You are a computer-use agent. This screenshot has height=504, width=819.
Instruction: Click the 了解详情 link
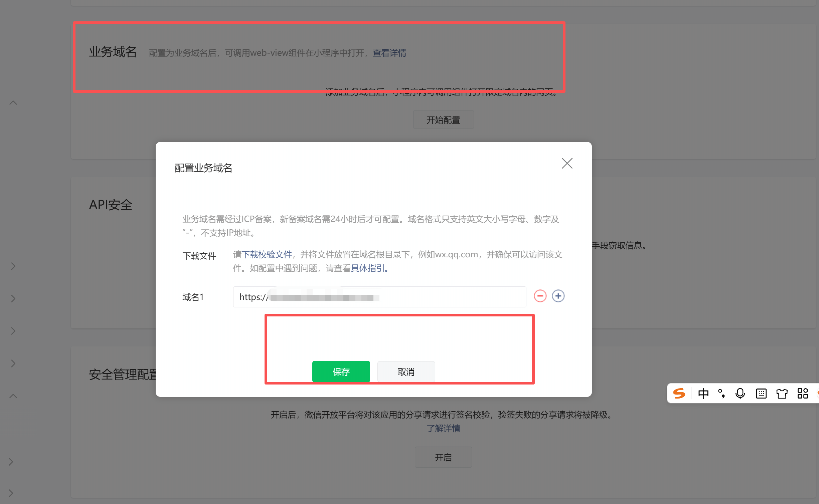point(443,429)
